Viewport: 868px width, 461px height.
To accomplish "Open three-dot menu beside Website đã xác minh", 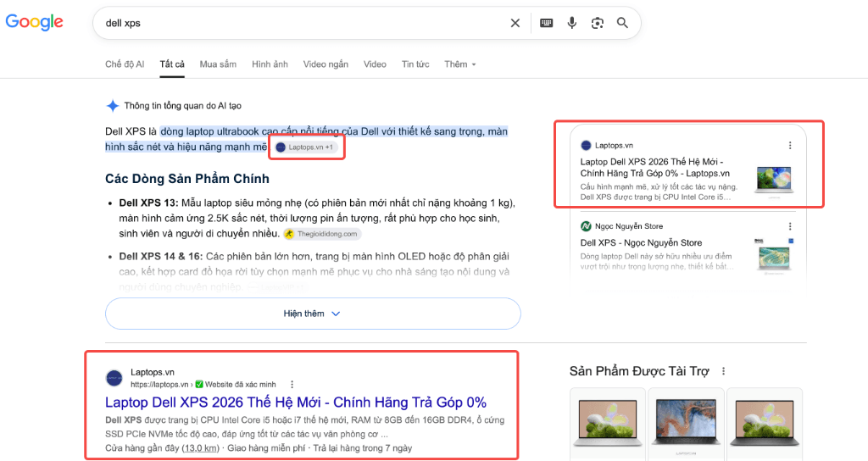I will click(292, 385).
